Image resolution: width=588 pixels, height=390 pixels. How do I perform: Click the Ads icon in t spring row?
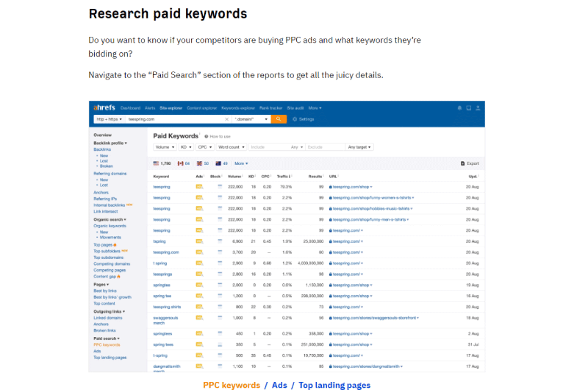(x=199, y=263)
